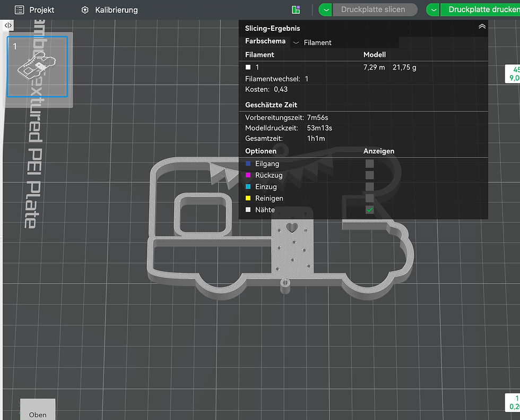Click the Projekt list icon
Image resolution: width=520 pixels, height=420 pixels.
(x=20, y=10)
